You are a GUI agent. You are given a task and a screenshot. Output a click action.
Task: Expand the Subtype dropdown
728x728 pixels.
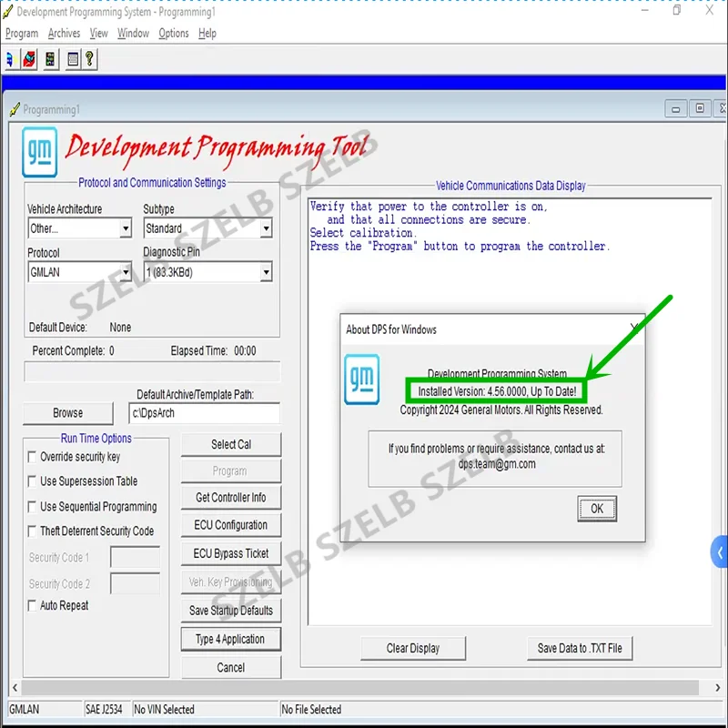click(x=266, y=228)
